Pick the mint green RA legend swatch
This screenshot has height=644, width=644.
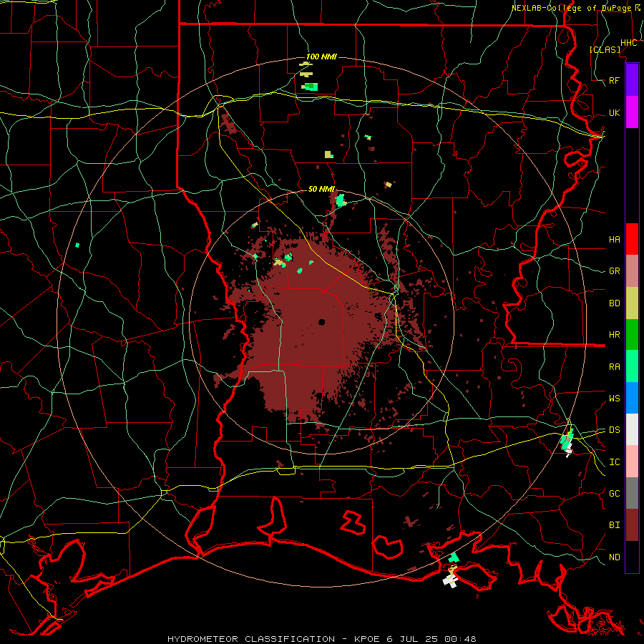(x=632, y=366)
